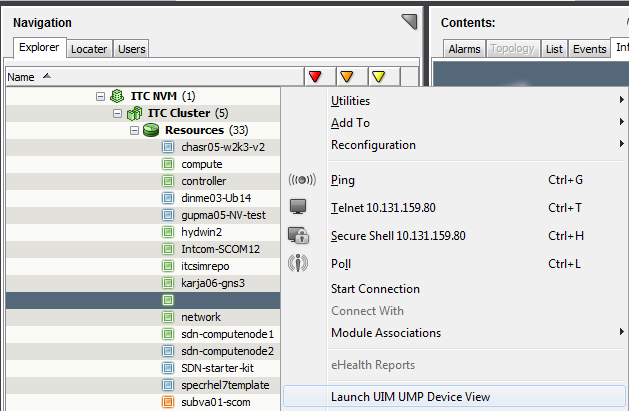This screenshot has width=629, height=411.
Task: Switch to the Explorer tab
Action: (39, 47)
